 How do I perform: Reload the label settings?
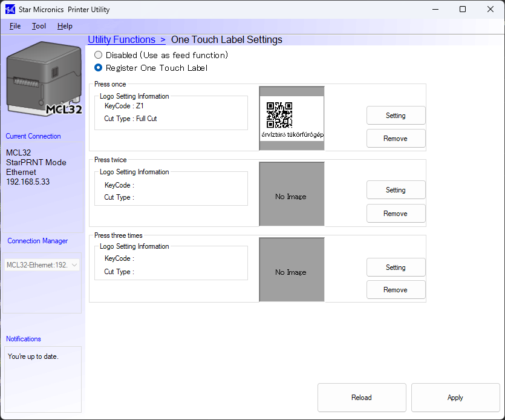[x=362, y=398]
